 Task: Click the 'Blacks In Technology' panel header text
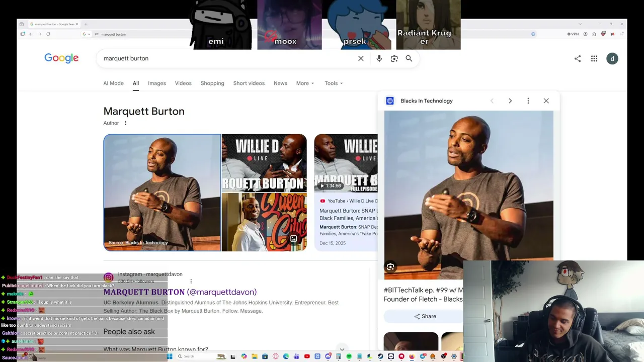[x=427, y=101]
